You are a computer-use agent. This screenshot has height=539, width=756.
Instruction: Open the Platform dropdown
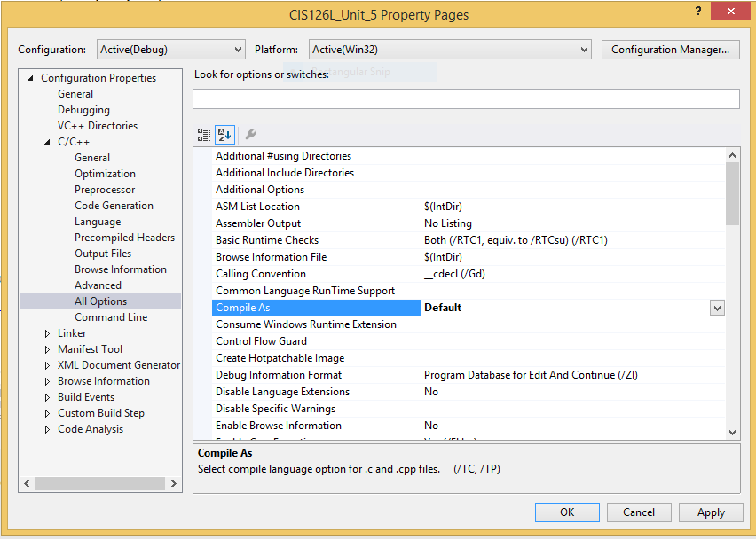pyautogui.click(x=450, y=50)
